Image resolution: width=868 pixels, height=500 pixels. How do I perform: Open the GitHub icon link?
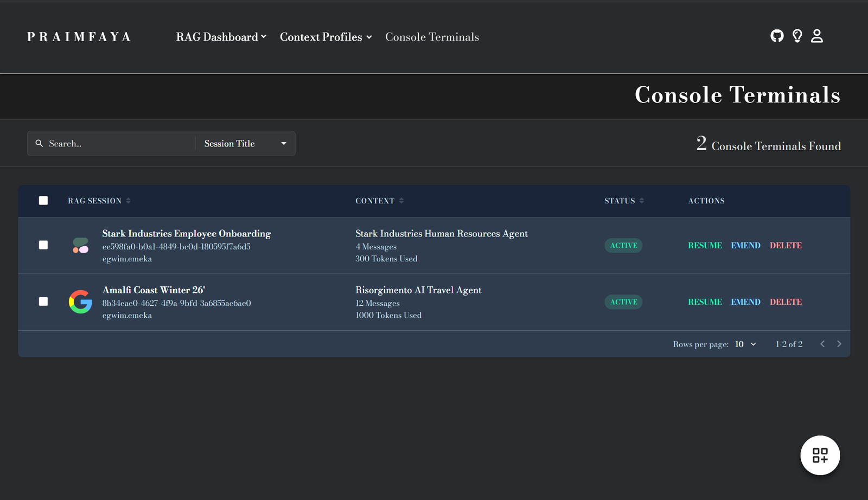[777, 36]
